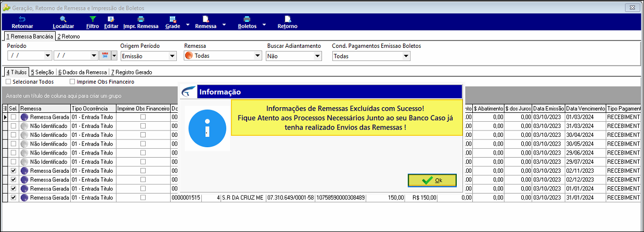644x232 pixels.
Task: Click the $ dos Juros column header
Action: [518, 108]
